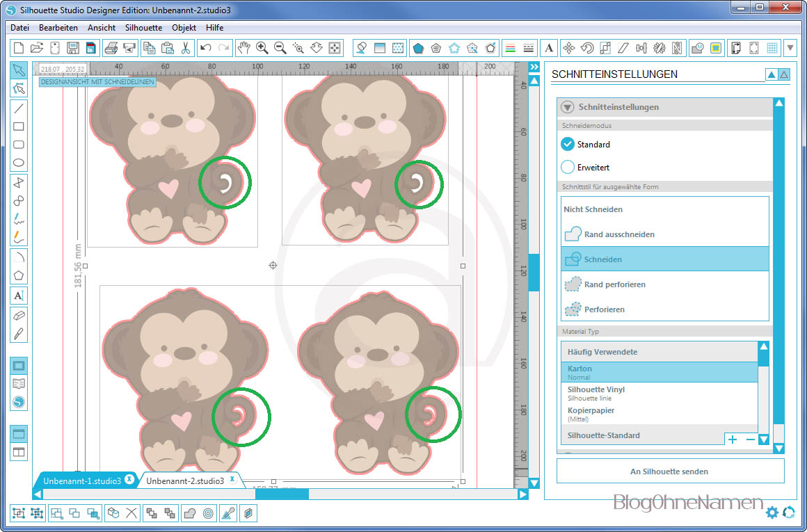Click the Cut scissors icon
The image size is (807, 532).
(x=186, y=48)
